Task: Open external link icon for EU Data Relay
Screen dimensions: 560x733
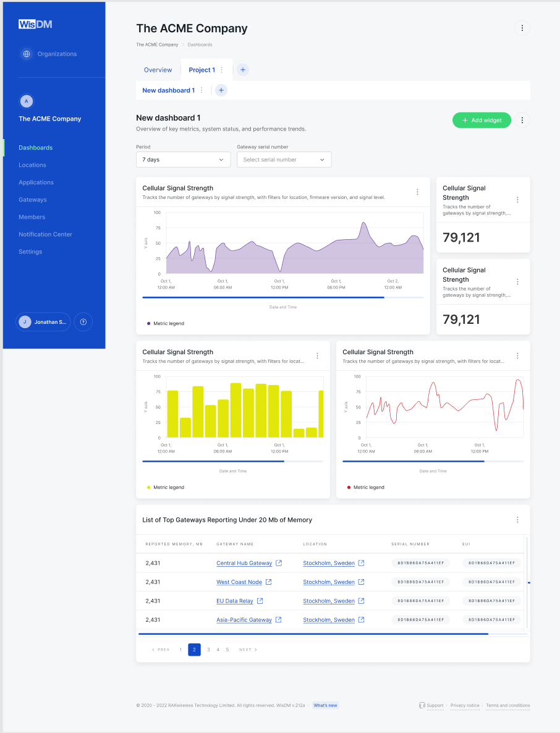Action: 260,601
